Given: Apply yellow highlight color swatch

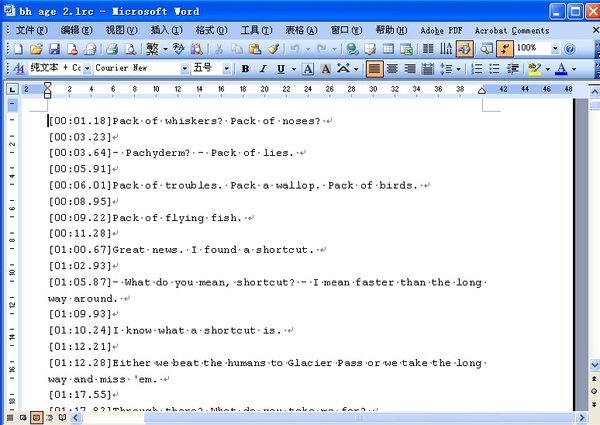Looking at the screenshot, I should pos(535,69).
